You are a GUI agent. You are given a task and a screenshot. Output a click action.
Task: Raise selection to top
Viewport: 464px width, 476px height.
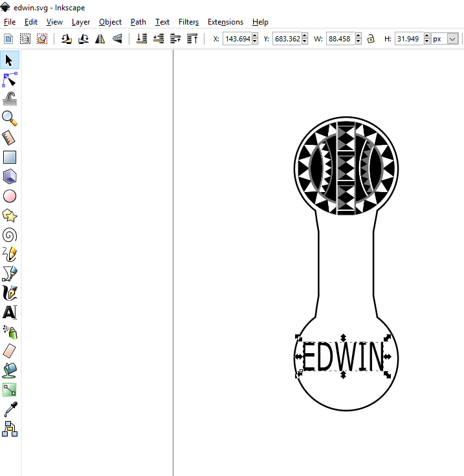pyautogui.click(x=192, y=39)
